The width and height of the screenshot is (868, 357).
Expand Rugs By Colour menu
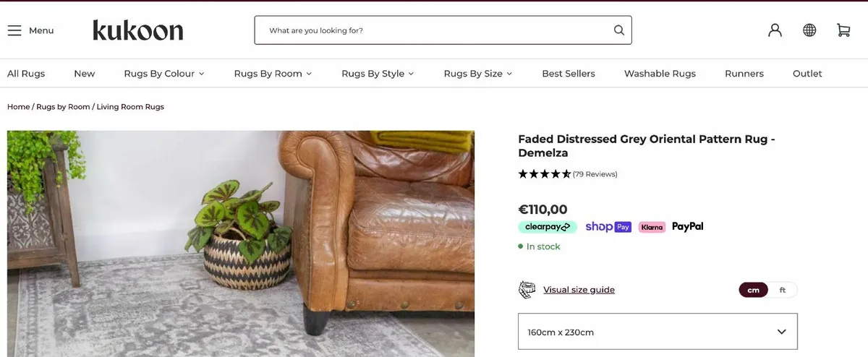(x=164, y=74)
